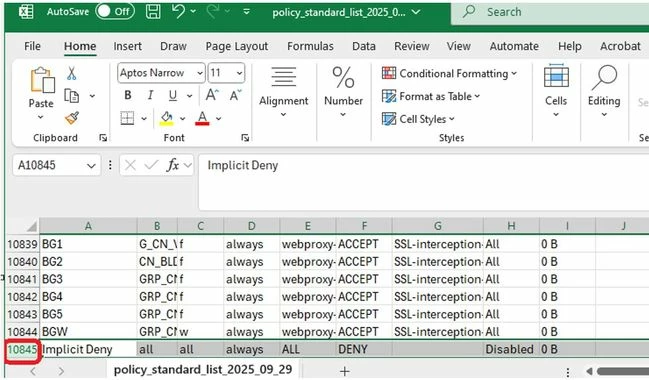Open the Alignment group menu
Viewport: 649px width, 380px height.
(x=284, y=92)
